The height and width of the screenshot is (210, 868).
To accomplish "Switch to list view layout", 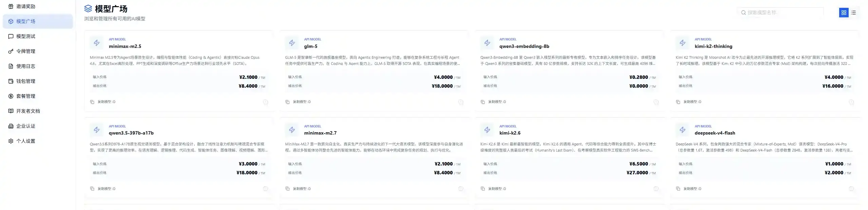I will [853, 13].
